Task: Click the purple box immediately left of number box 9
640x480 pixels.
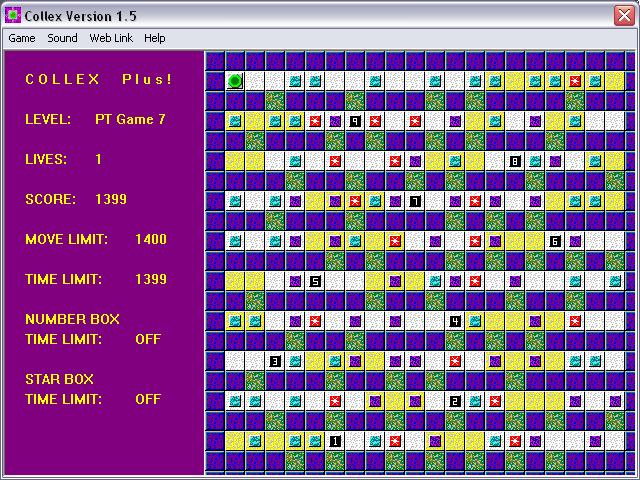Action: (x=335, y=121)
